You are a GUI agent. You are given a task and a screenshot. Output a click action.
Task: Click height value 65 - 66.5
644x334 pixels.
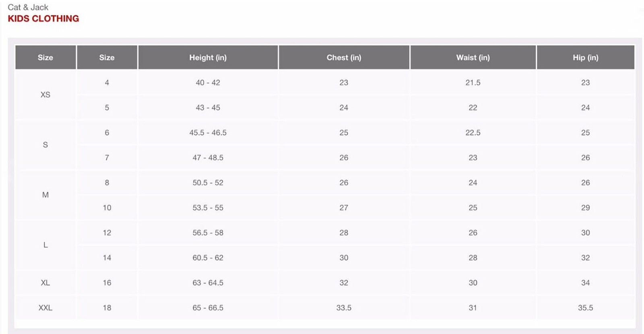tap(208, 308)
